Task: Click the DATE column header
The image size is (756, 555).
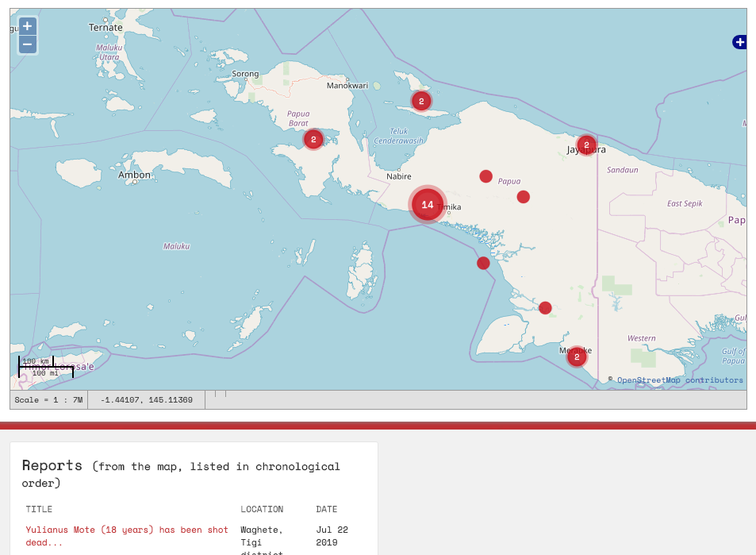Action: tap(326, 510)
